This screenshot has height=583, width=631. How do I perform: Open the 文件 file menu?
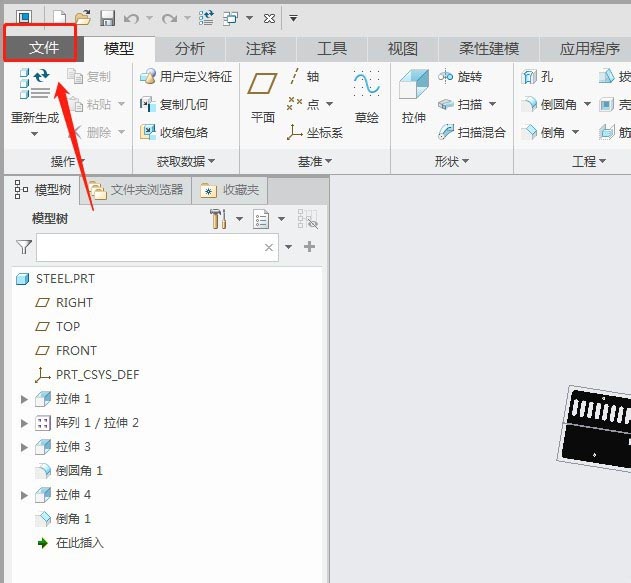[x=43, y=48]
